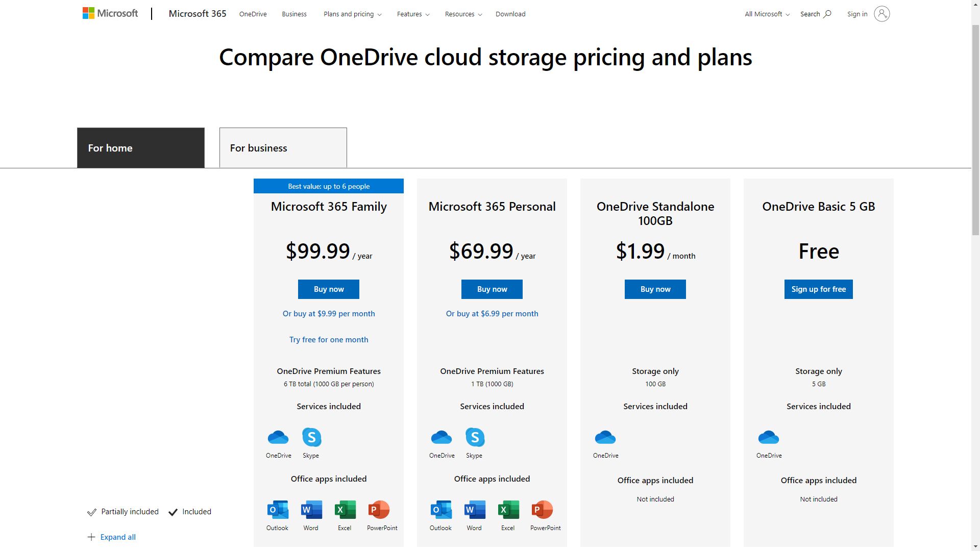Click the Microsoft logo home link

click(x=110, y=13)
